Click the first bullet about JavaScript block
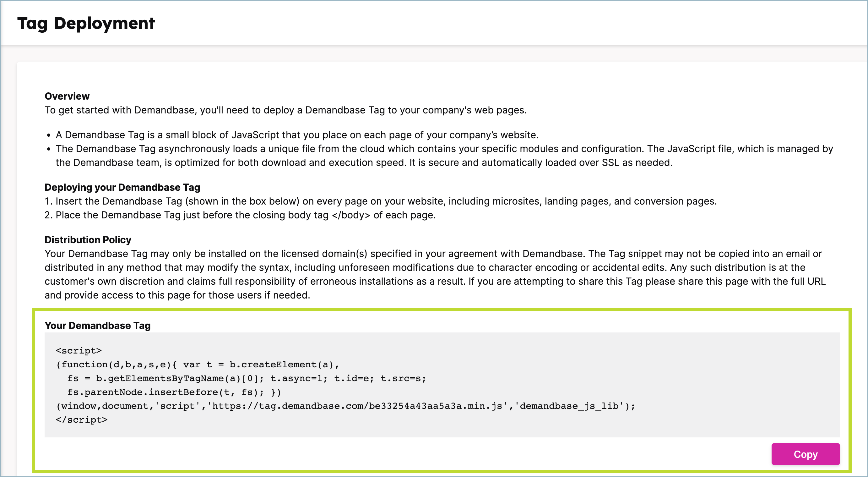This screenshot has height=477, width=868. pyautogui.click(x=296, y=134)
